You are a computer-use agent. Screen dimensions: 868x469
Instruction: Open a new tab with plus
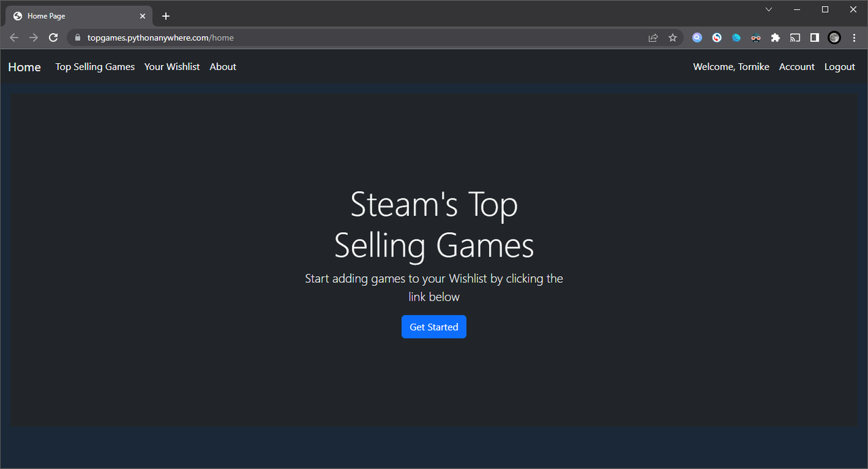tap(166, 16)
